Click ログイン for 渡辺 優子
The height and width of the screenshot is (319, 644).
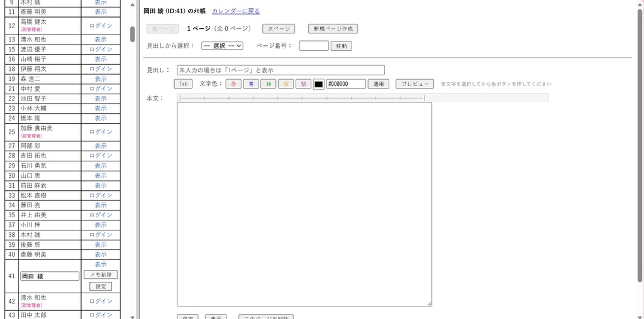coord(101,49)
